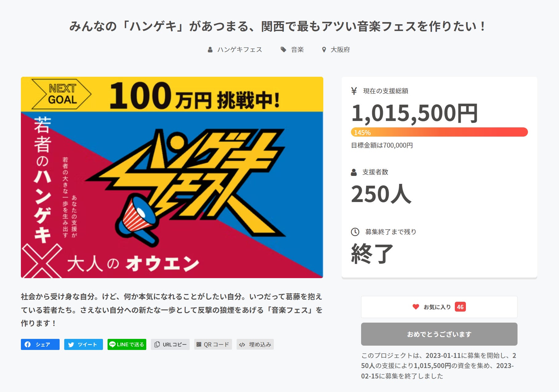Copy the project URL
The height and width of the screenshot is (392, 559).
coord(170,344)
